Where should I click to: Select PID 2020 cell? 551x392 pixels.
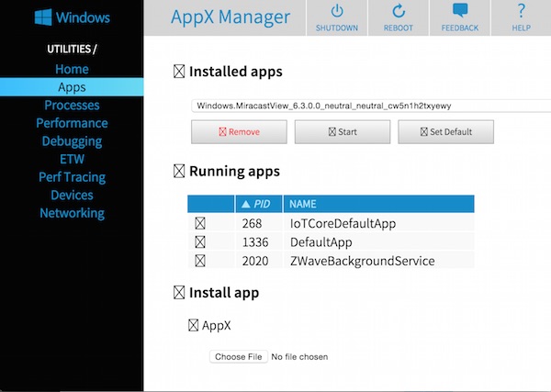[259, 261]
